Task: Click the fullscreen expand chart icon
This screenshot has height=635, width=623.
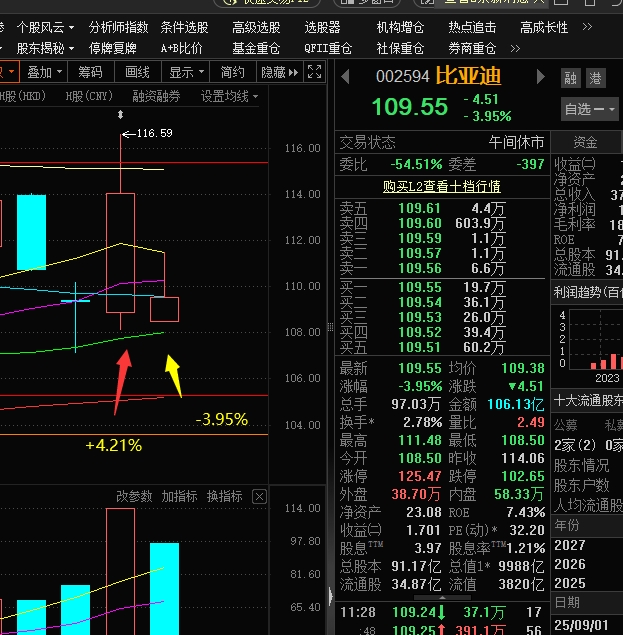Action: (x=315, y=72)
